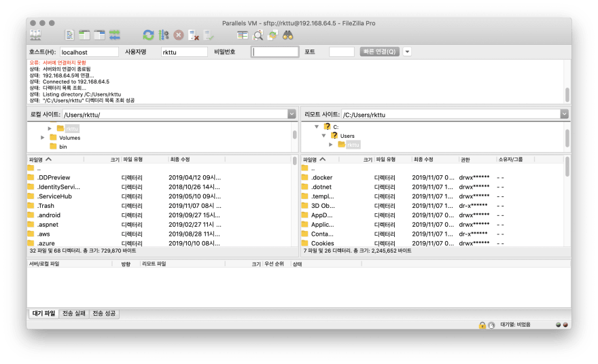
Task: Sort local files by 파일명 column
Action: (55, 160)
